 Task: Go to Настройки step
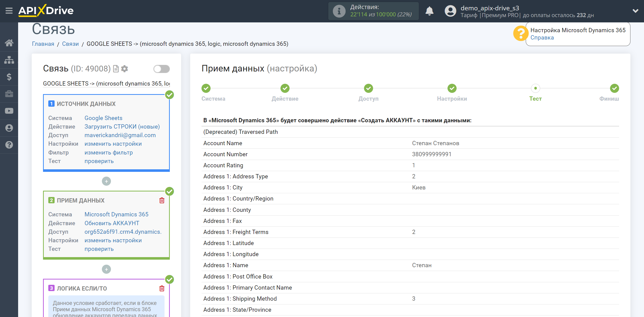point(452,88)
